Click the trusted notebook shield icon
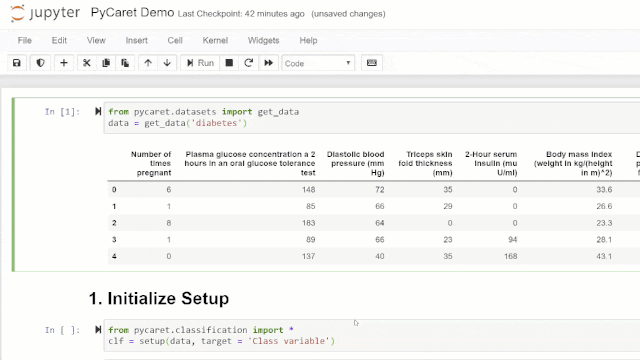Image resolution: width=640 pixels, height=360 pixels. 40,63
